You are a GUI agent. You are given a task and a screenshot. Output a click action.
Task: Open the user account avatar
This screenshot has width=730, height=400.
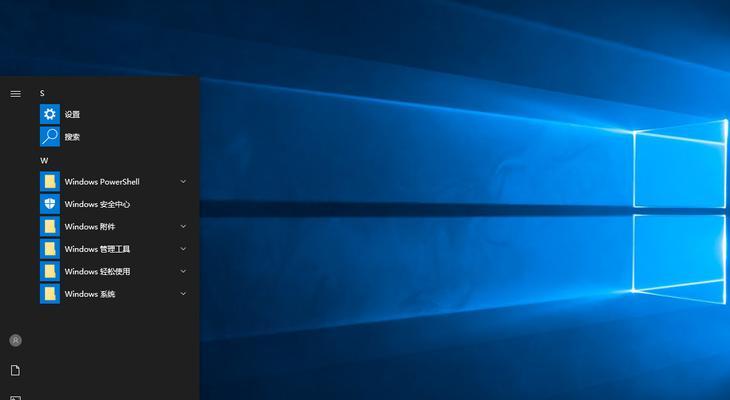coord(15,340)
